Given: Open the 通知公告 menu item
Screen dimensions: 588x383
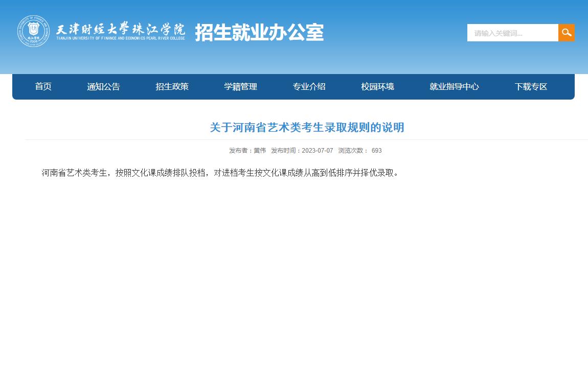Looking at the screenshot, I should [103, 86].
